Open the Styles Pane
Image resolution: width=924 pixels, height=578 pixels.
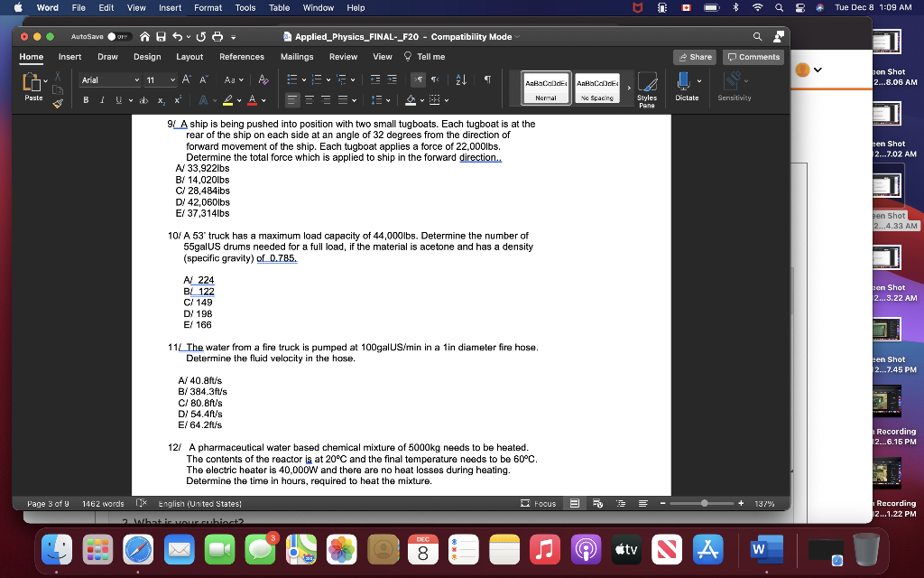[x=648, y=88]
